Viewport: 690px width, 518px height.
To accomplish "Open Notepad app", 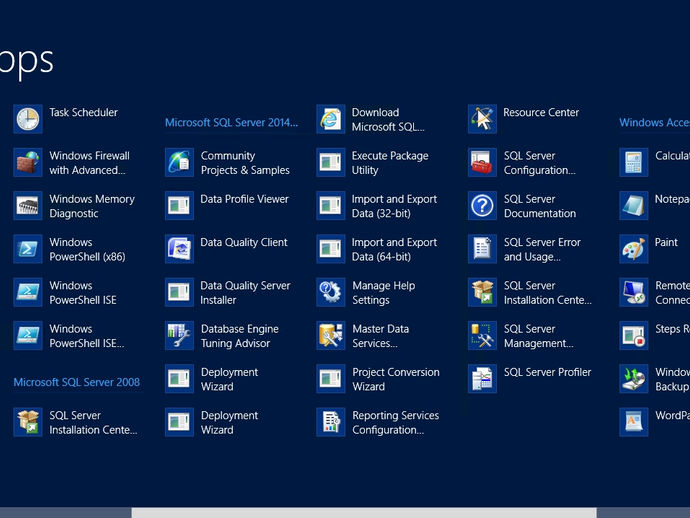I will [x=654, y=206].
